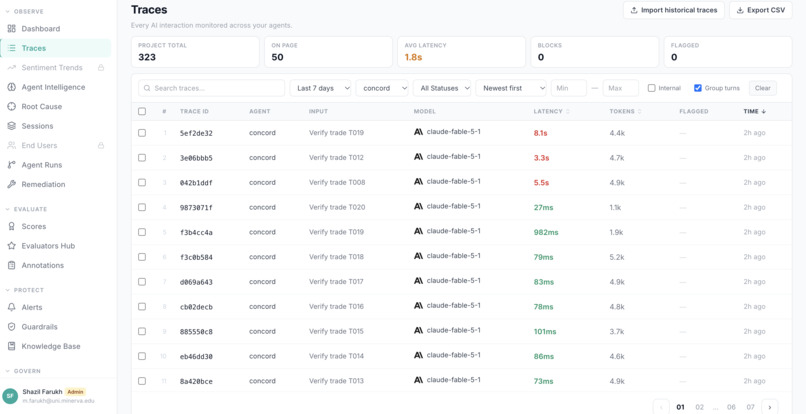Collapse the EVALUATE sidebar section
Image resolution: width=806 pixels, height=414 pixels.
point(26,209)
